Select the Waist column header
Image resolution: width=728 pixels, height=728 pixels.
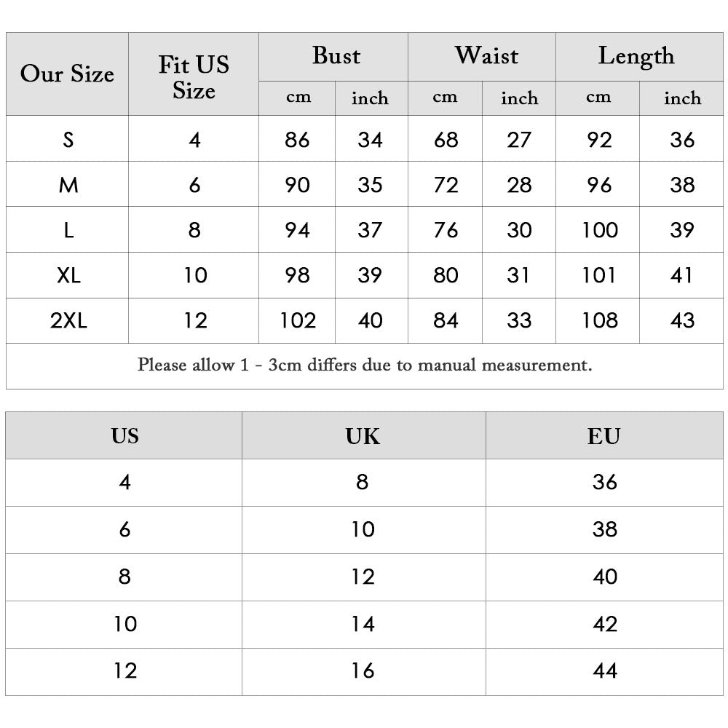486,57
